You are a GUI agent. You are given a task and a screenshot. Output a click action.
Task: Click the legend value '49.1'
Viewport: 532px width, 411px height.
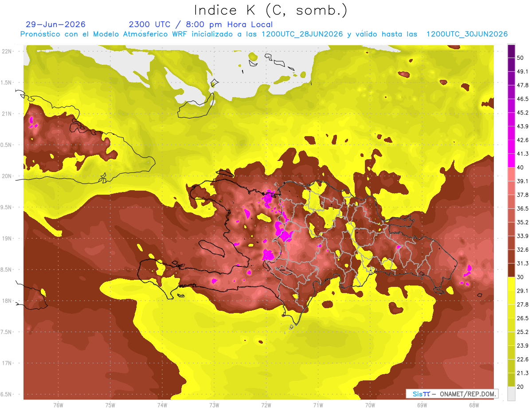point(523,71)
